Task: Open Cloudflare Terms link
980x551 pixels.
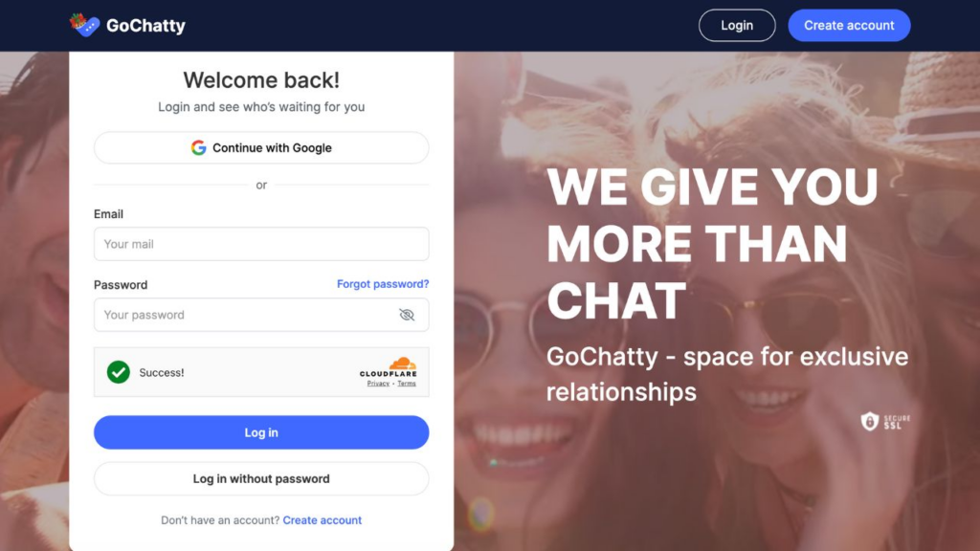Action: coord(407,384)
